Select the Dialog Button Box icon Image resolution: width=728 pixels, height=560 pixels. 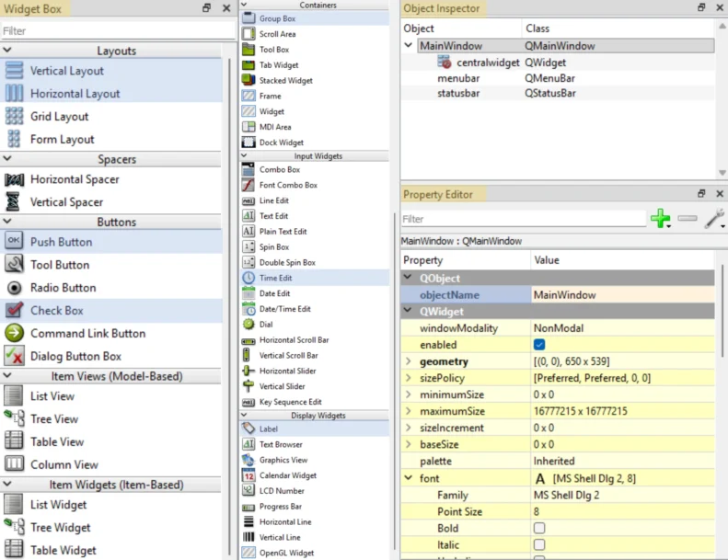[x=14, y=356]
